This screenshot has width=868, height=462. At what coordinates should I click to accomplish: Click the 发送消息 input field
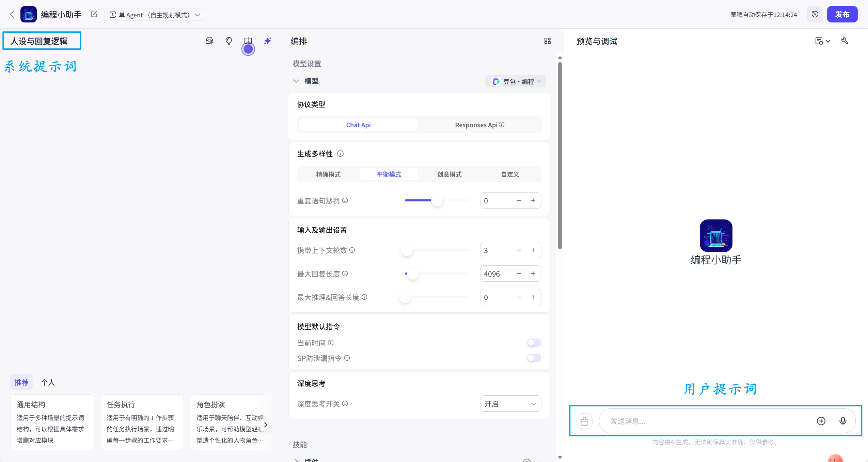[698, 421]
